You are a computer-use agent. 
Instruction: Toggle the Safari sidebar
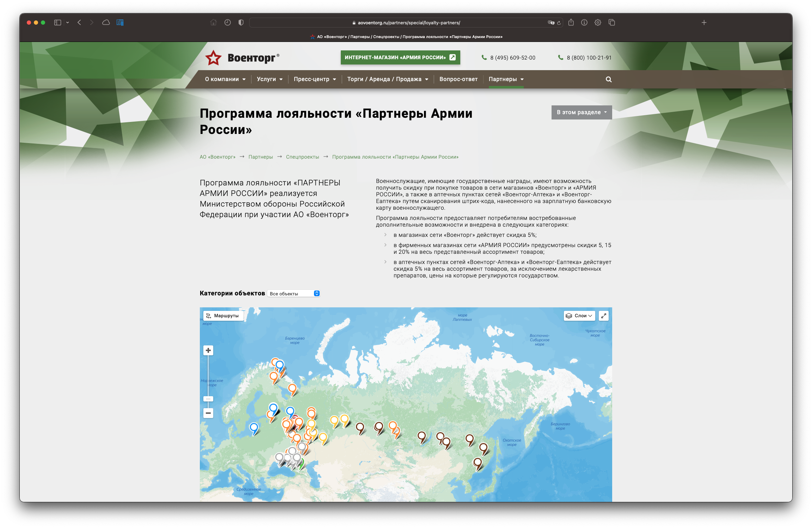pyautogui.click(x=58, y=23)
